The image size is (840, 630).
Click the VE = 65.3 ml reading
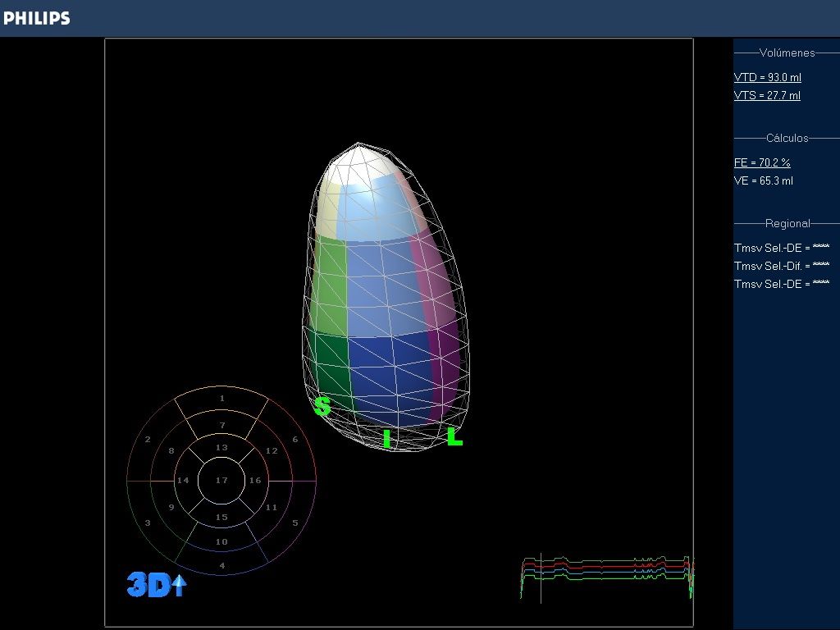point(763,180)
